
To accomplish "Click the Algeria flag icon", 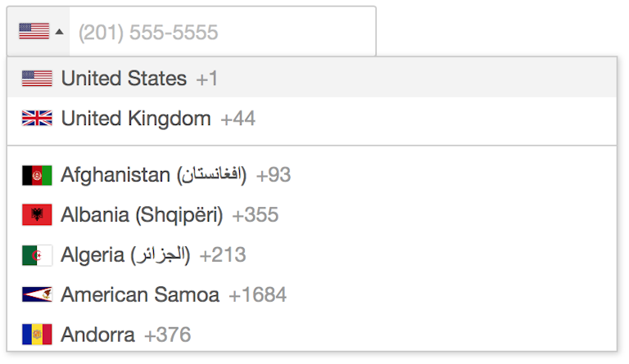I will pos(37,255).
